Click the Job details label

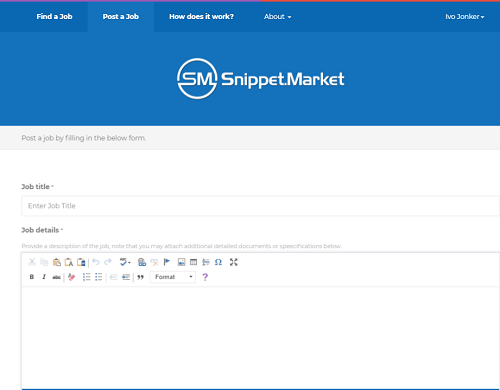(40, 230)
